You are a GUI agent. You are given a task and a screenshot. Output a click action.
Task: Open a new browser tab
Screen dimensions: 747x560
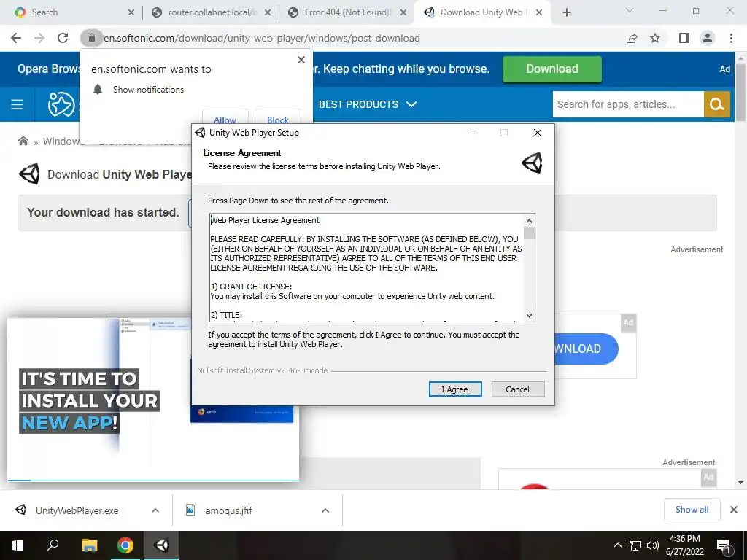(x=566, y=12)
